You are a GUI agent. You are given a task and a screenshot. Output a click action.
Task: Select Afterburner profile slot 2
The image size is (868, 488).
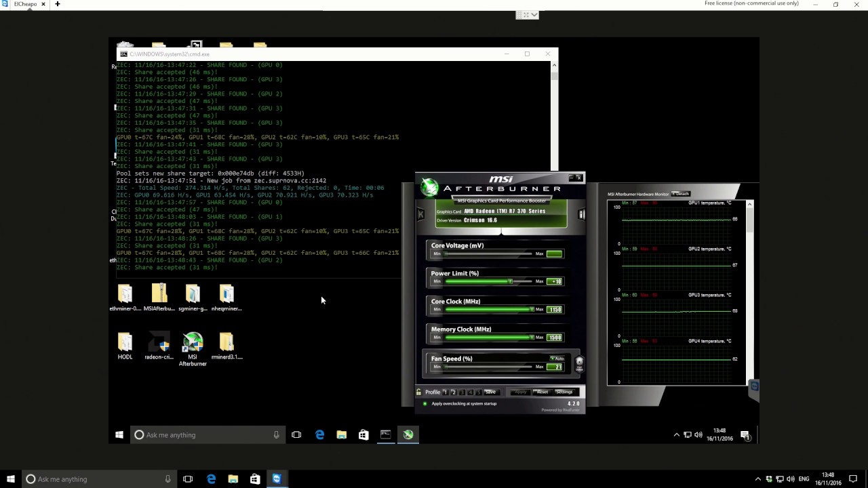tap(454, 392)
